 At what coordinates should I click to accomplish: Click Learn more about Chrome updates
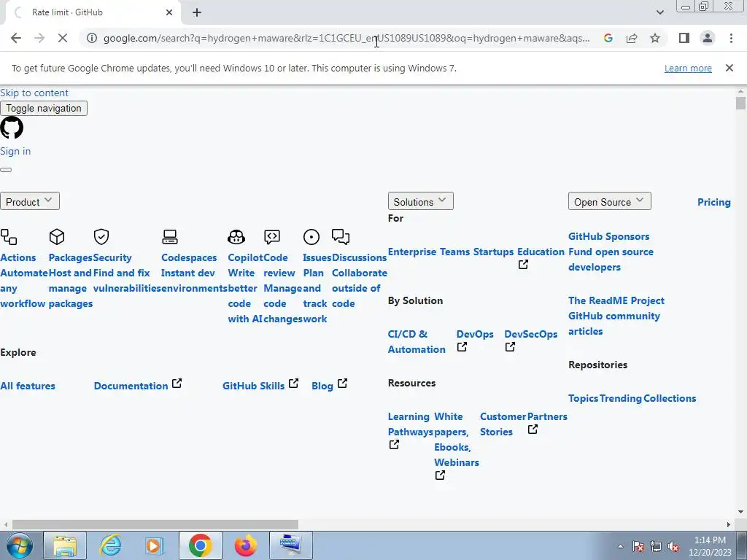(x=688, y=68)
